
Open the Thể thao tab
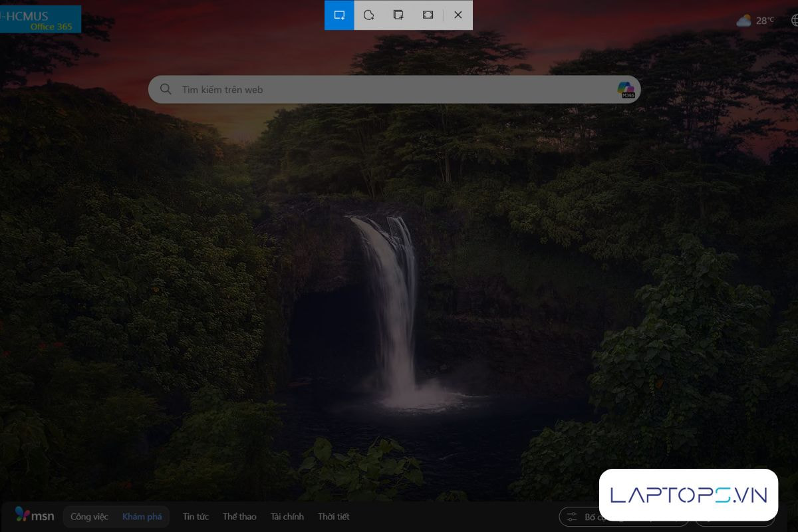click(239, 517)
